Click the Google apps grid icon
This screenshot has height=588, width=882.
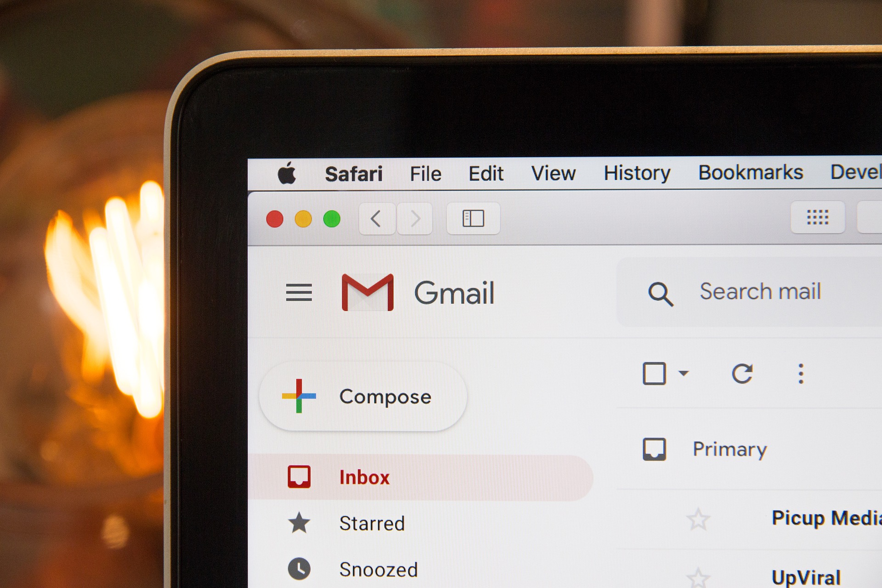[x=818, y=218]
